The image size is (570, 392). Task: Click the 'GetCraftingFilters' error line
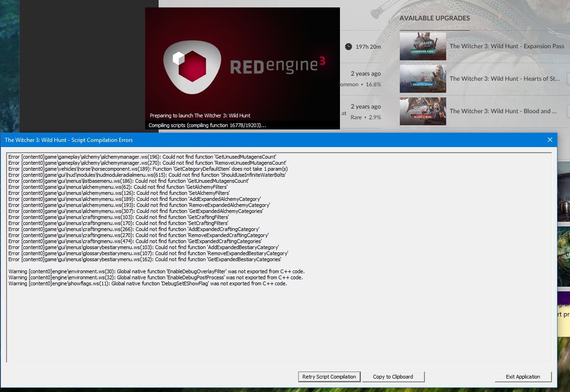[119, 217]
